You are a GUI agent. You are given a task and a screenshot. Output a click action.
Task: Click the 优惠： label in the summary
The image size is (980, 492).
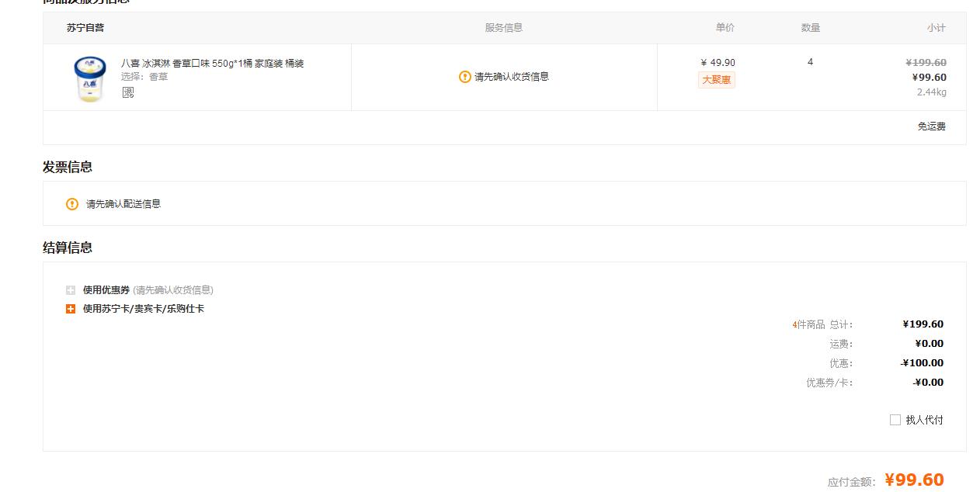click(841, 364)
